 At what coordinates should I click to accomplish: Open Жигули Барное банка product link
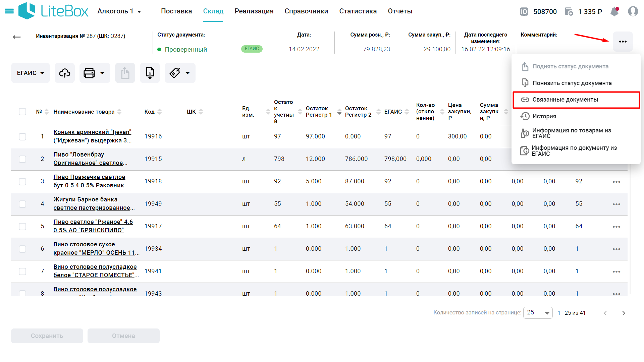(x=94, y=204)
